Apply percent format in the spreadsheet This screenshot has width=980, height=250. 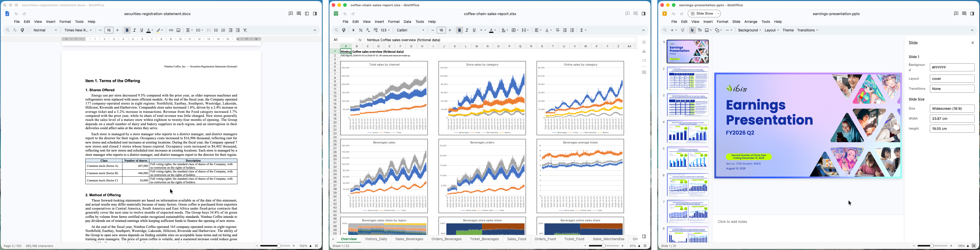click(361, 30)
